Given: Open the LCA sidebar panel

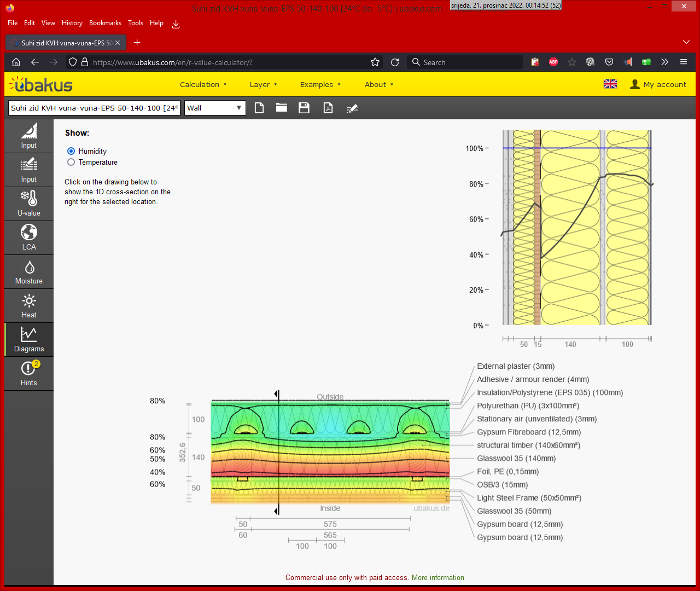Looking at the screenshot, I should 29,238.
